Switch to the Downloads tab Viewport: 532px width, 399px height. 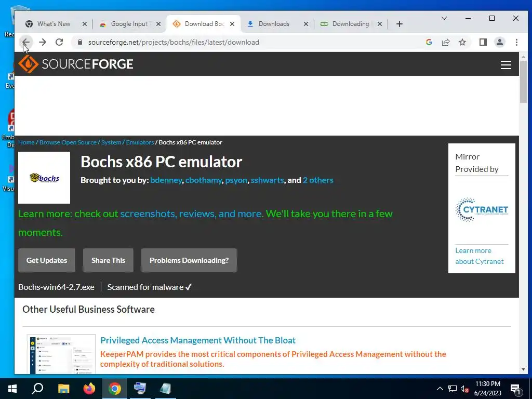click(274, 24)
